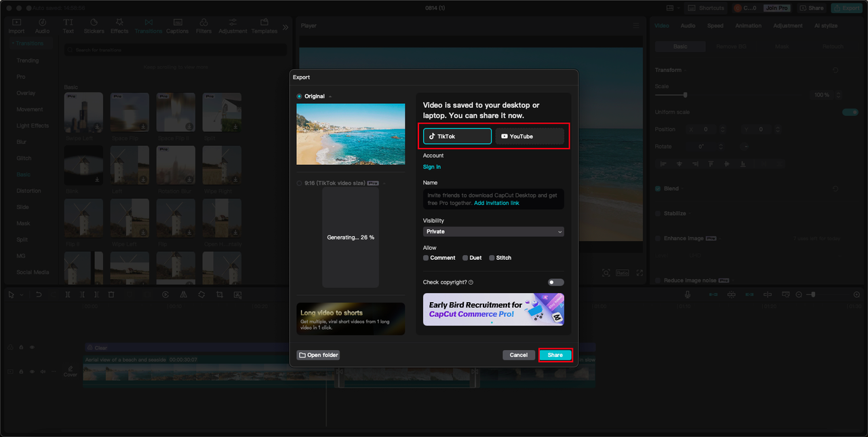Switch to the Animation tab in inspector
This screenshot has height=437, width=868.
(x=749, y=26)
